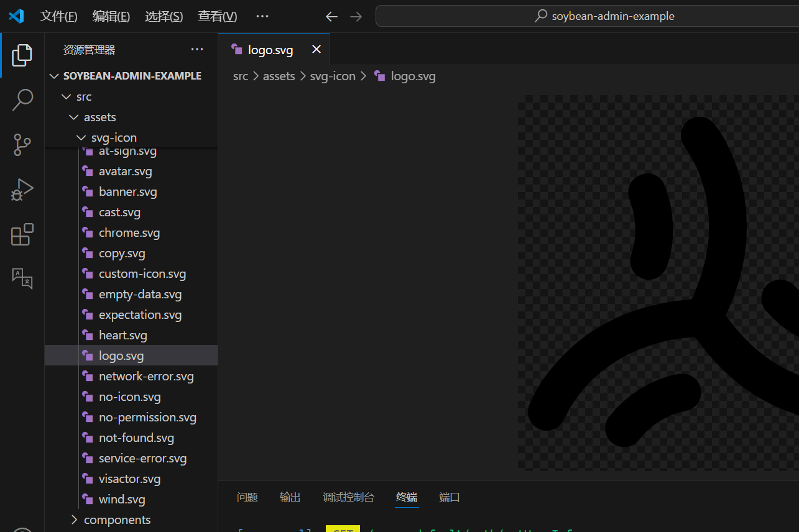Image resolution: width=799 pixels, height=532 pixels.
Task: Click the SVG logo preview image
Action: [658, 283]
